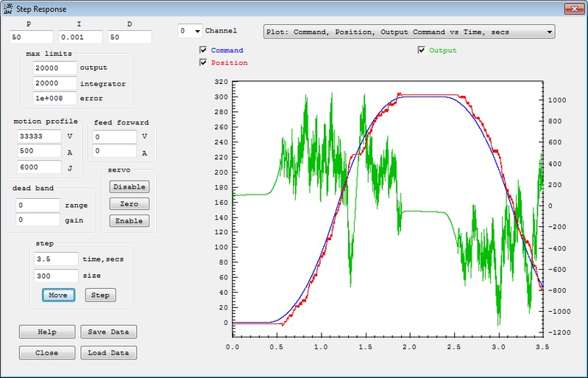Click the P gain input field
This screenshot has height=378, width=588.
[x=31, y=37]
